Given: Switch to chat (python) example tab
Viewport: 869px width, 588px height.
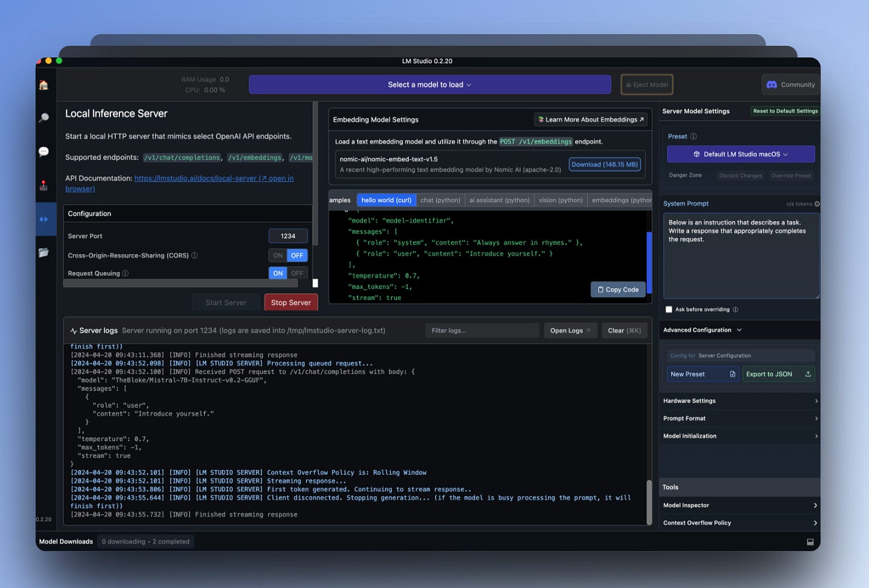Looking at the screenshot, I should tap(440, 200).
